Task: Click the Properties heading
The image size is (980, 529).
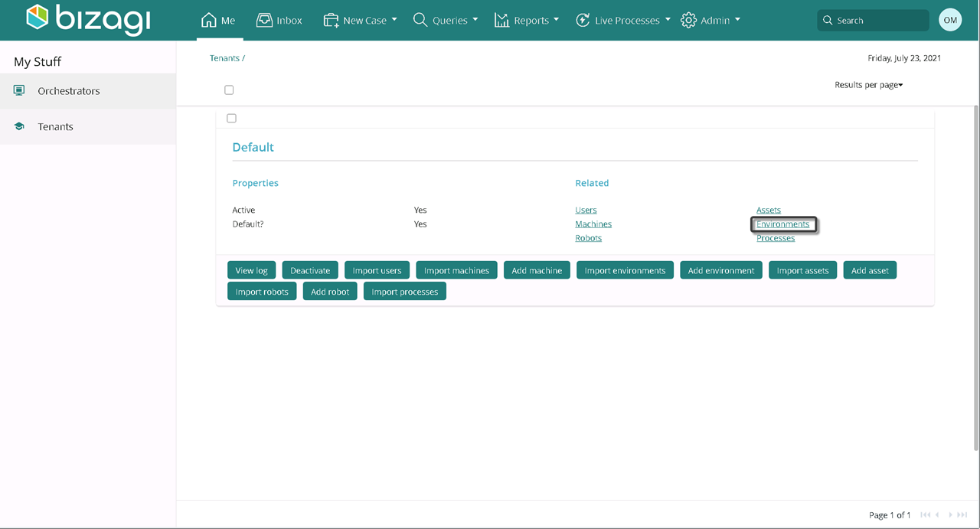Action: [255, 183]
